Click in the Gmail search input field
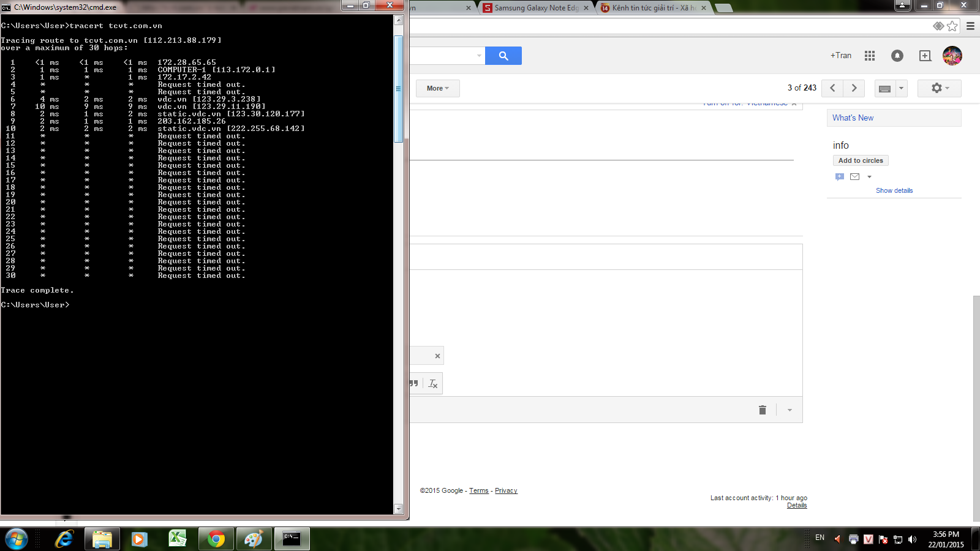 point(447,56)
